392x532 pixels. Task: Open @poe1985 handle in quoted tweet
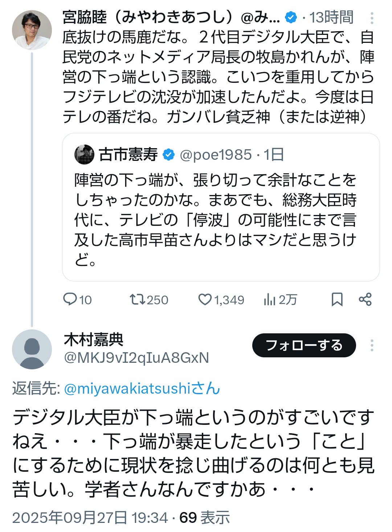(216, 155)
